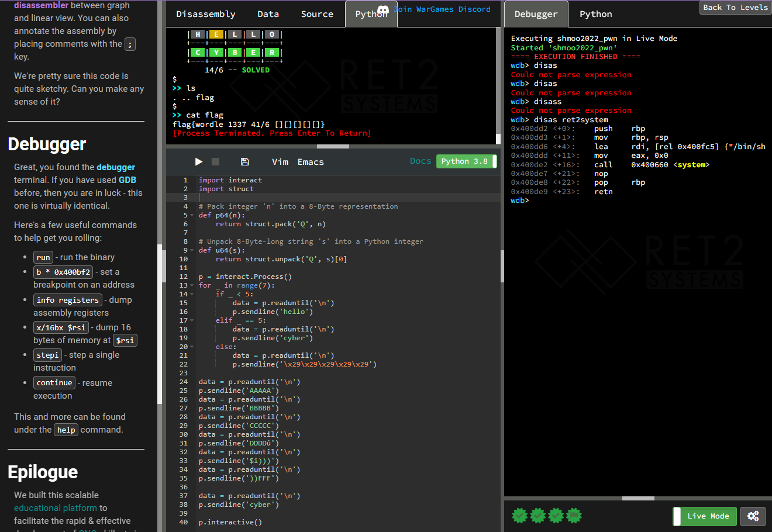Click the 'continue' command chip

coord(54,383)
